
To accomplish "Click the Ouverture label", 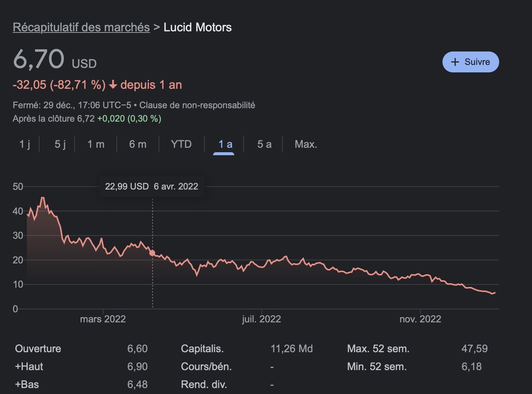I will click(x=38, y=349).
